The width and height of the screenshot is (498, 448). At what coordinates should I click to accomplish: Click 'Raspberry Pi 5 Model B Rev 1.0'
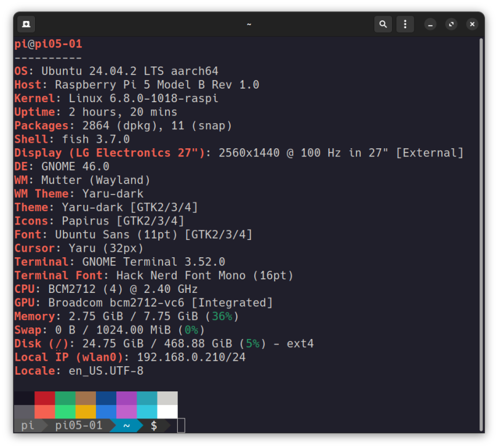(157, 85)
